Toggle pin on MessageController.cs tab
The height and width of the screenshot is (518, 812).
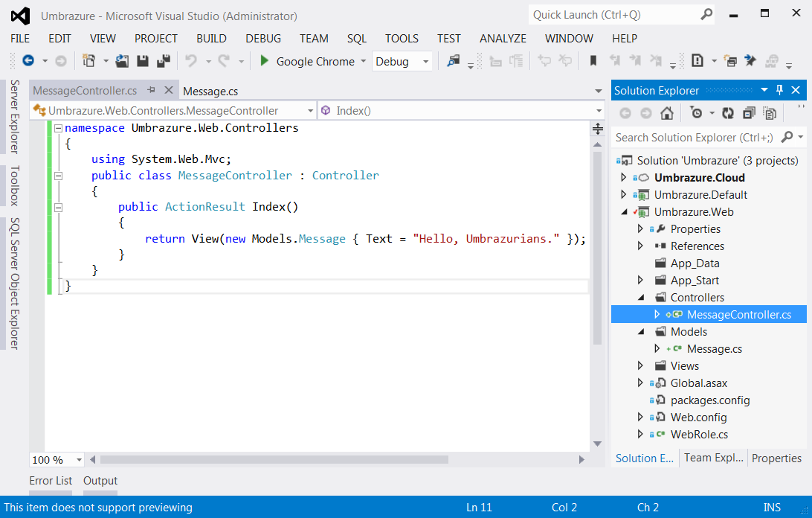[x=152, y=90]
